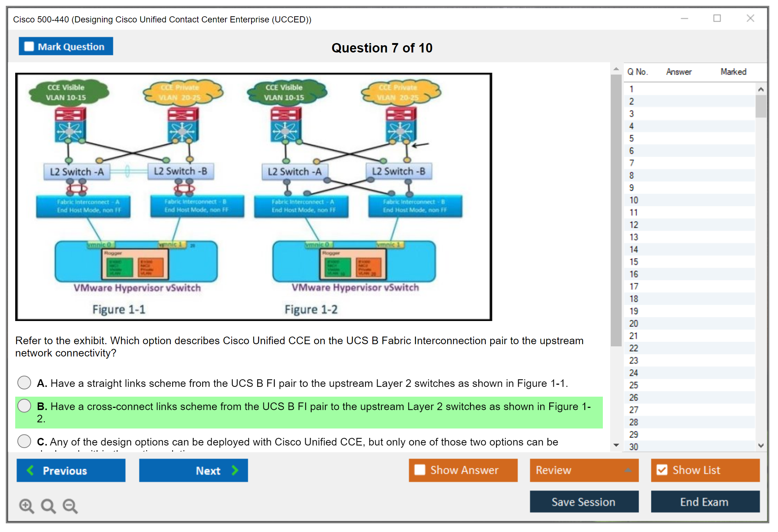The width and height of the screenshot is (778, 532).
Task: Click the green left arrow on Previous
Action: 30,470
